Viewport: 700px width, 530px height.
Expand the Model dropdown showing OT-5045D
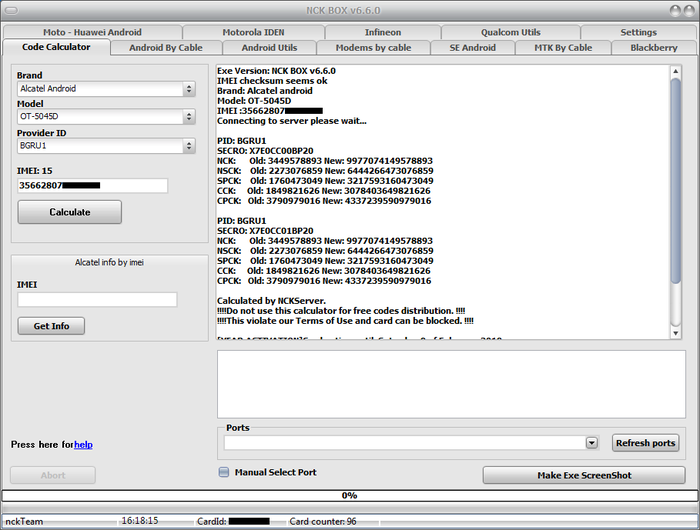tap(189, 117)
